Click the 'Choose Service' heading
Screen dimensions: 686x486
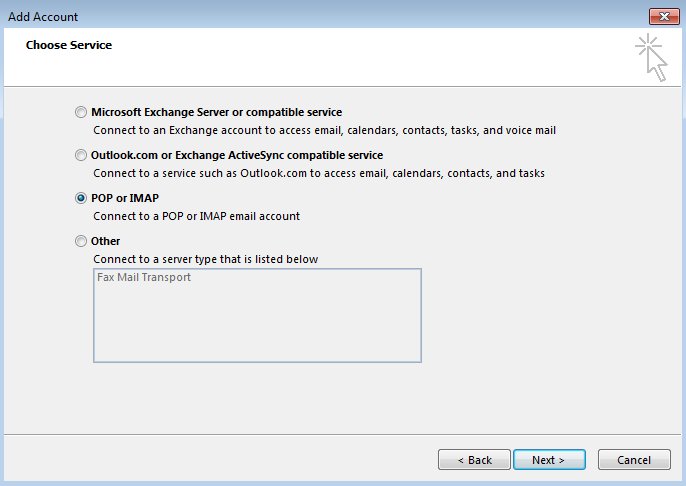point(69,45)
